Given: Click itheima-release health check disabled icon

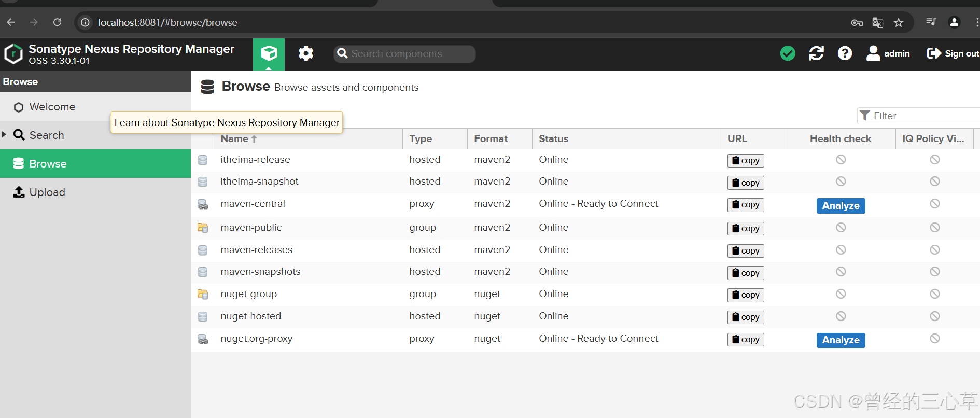Looking at the screenshot, I should click(841, 159).
